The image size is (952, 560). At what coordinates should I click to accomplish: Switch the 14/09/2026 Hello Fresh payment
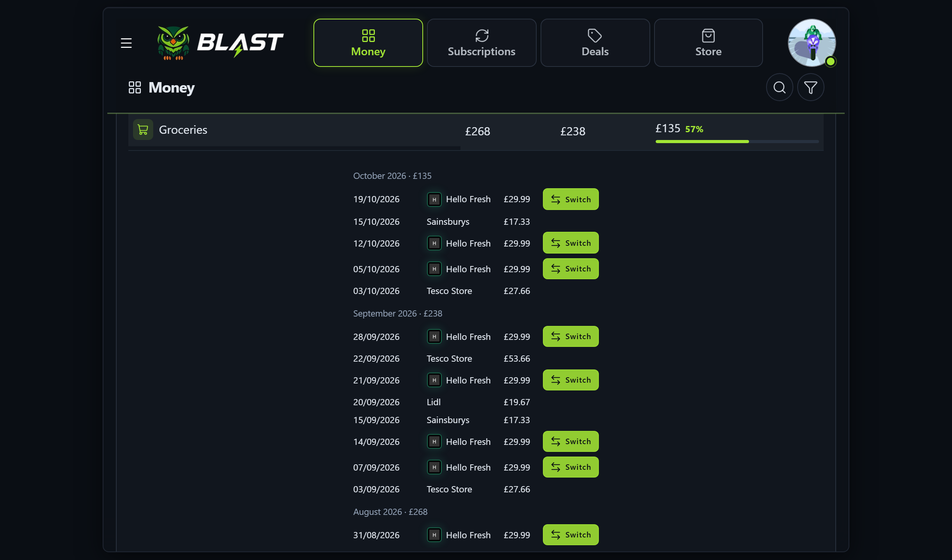click(x=570, y=441)
